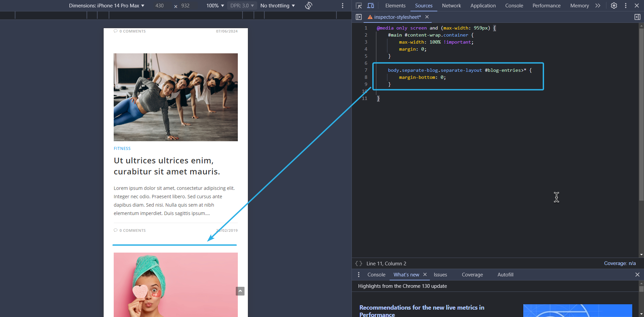Switch to the Performance tab
This screenshot has height=317, width=644.
tap(546, 6)
